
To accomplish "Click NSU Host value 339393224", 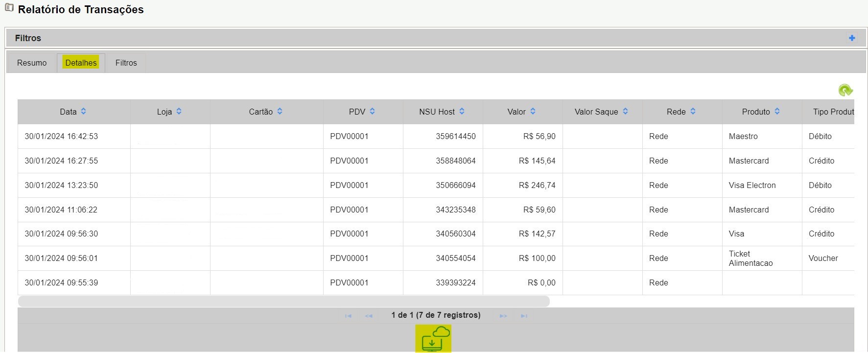I will click(x=456, y=282).
